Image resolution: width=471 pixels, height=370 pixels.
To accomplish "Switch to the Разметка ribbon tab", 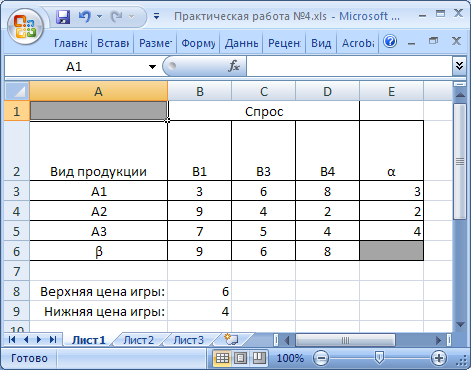I will (155, 43).
